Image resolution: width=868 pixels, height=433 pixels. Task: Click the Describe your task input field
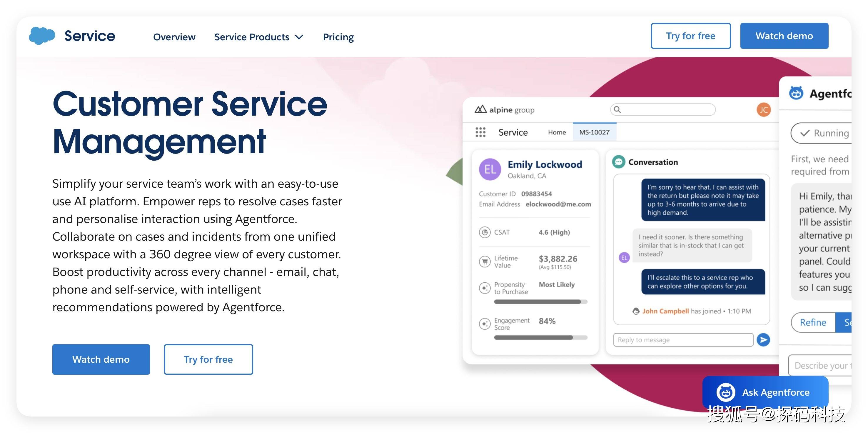click(x=820, y=365)
